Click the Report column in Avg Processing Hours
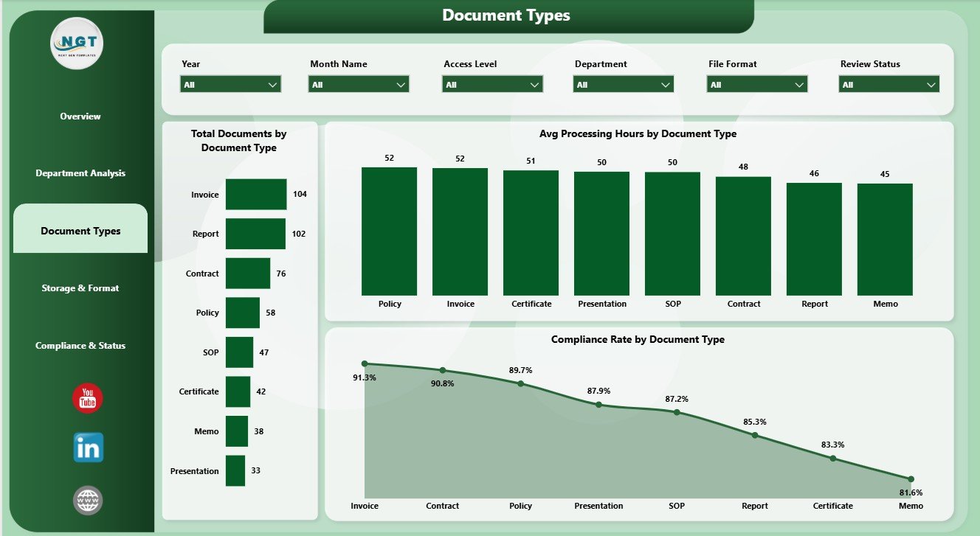This screenshot has width=980, height=536. coord(814,239)
